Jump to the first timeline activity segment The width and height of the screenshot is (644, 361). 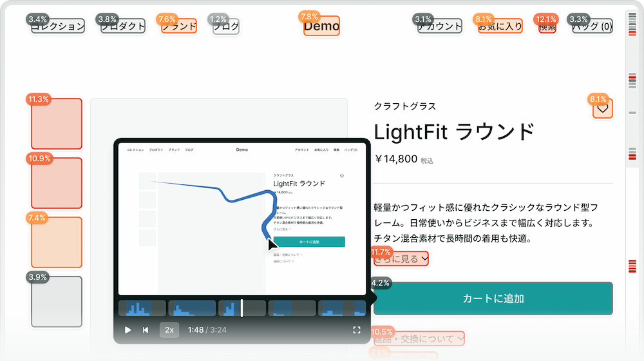point(142,308)
